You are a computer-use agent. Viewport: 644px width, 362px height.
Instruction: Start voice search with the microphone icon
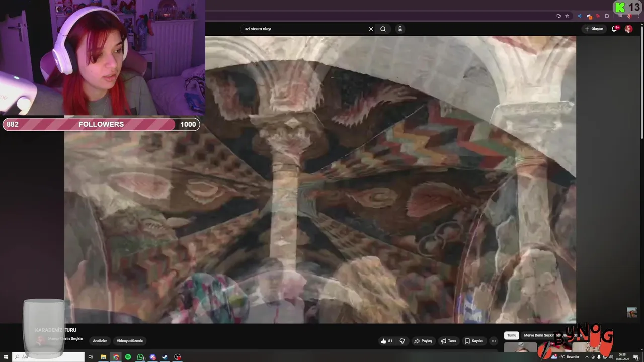tap(400, 29)
